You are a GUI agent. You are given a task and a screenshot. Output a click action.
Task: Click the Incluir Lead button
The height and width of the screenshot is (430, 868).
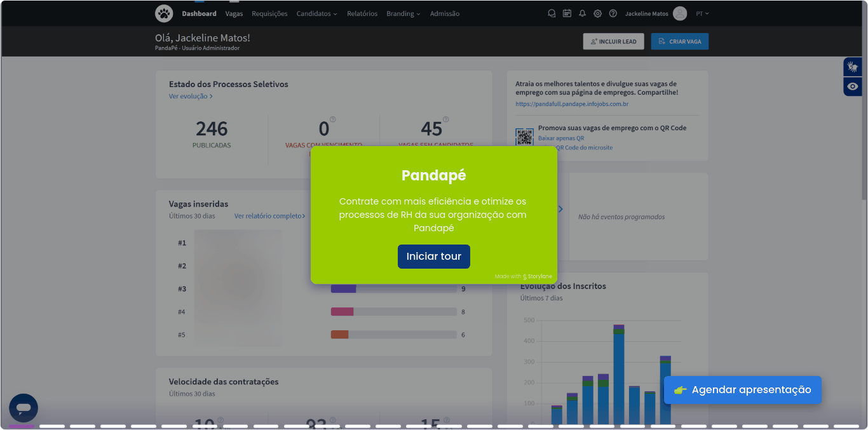tap(613, 41)
